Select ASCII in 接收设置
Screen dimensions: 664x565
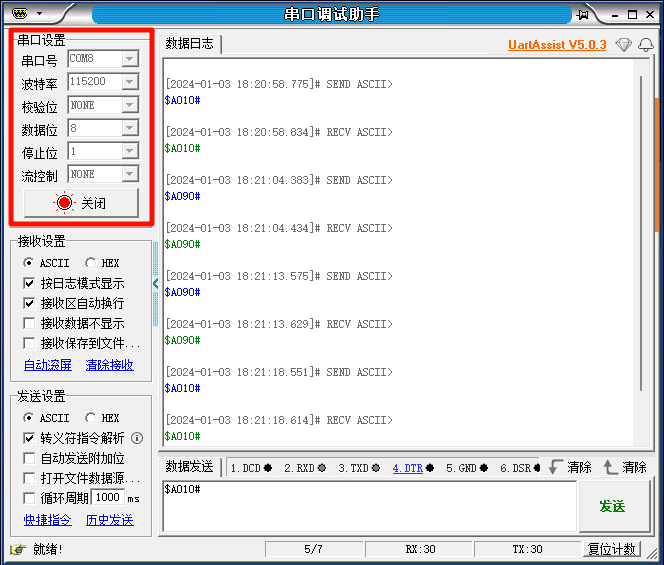[46, 263]
